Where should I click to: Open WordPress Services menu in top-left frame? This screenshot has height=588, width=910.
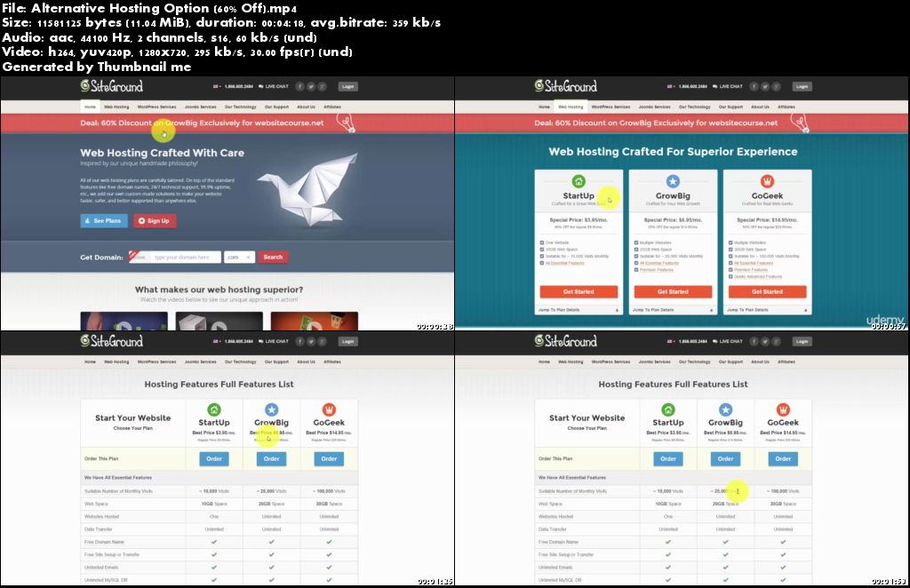coord(156,107)
